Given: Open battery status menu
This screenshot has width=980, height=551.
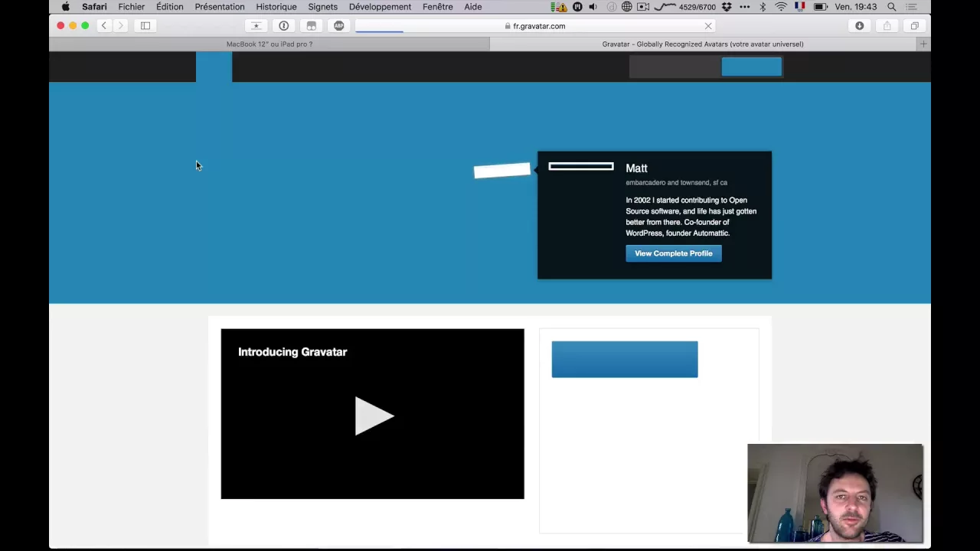Looking at the screenshot, I should (x=820, y=7).
